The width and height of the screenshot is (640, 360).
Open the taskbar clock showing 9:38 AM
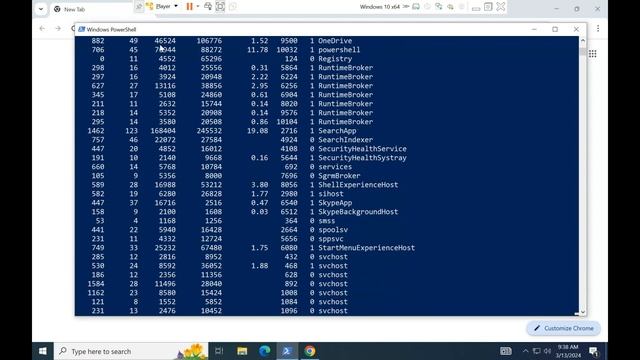pyautogui.click(x=568, y=351)
